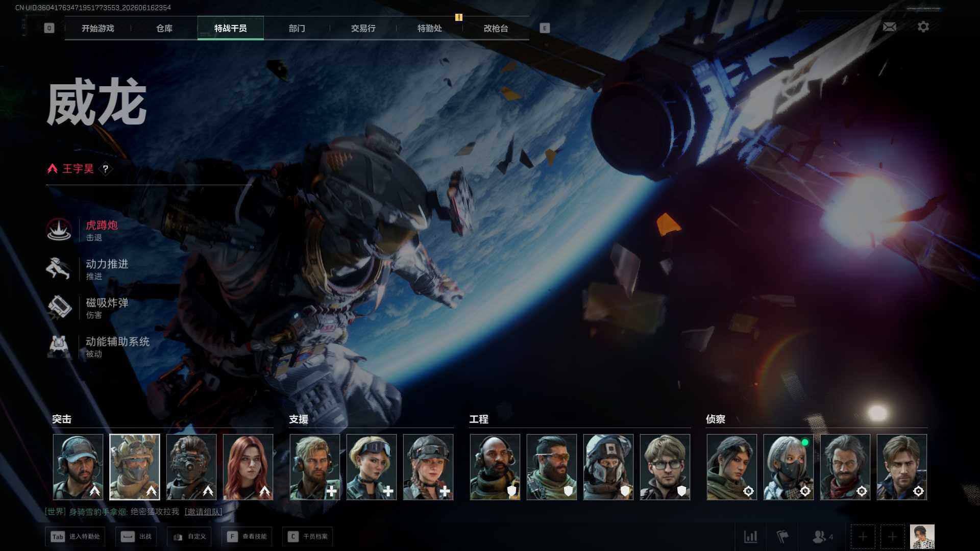Click the Q key previous-tab icon
Image resolution: width=980 pixels, height=551 pixels.
49,28
